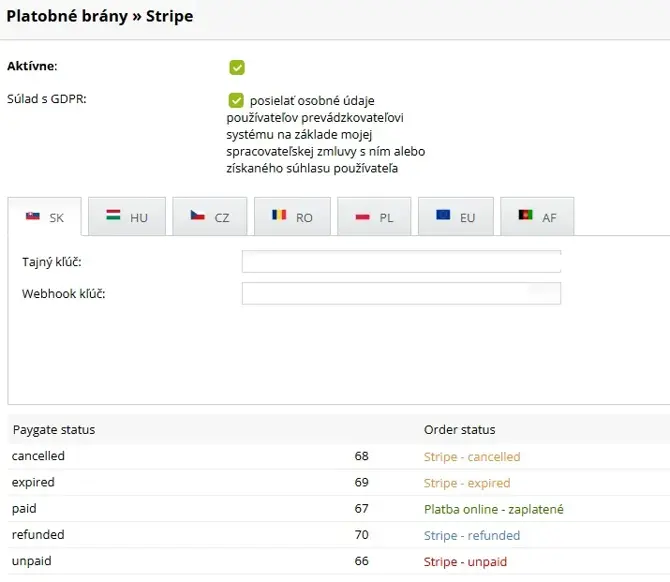Uncheck the Aktívne checkbox
Image resolution: width=670 pixels, height=582 pixels.
pos(237,68)
